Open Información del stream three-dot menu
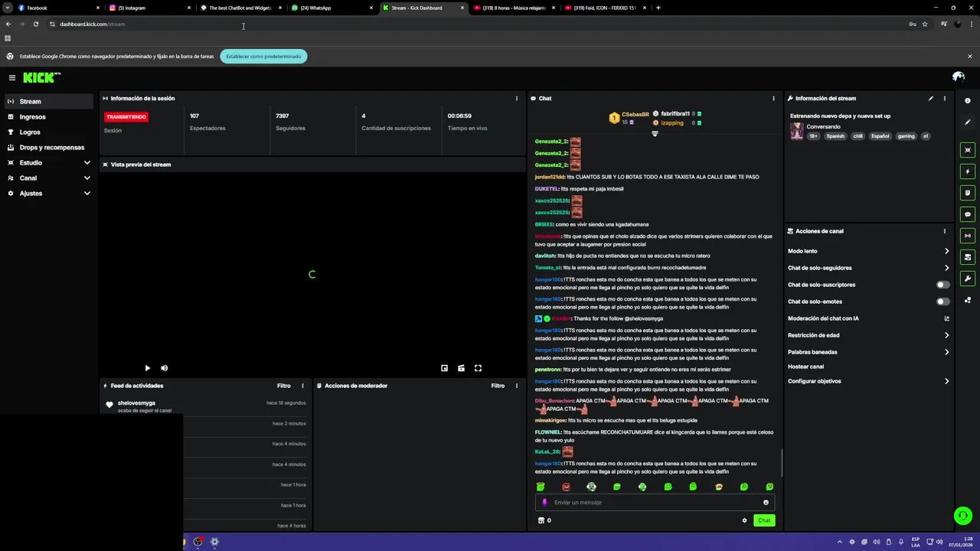Image resolution: width=980 pixels, height=551 pixels. click(x=945, y=98)
